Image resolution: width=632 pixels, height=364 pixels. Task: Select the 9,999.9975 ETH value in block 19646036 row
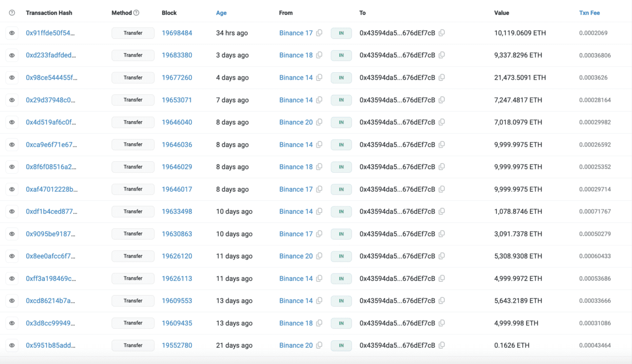point(518,144)
